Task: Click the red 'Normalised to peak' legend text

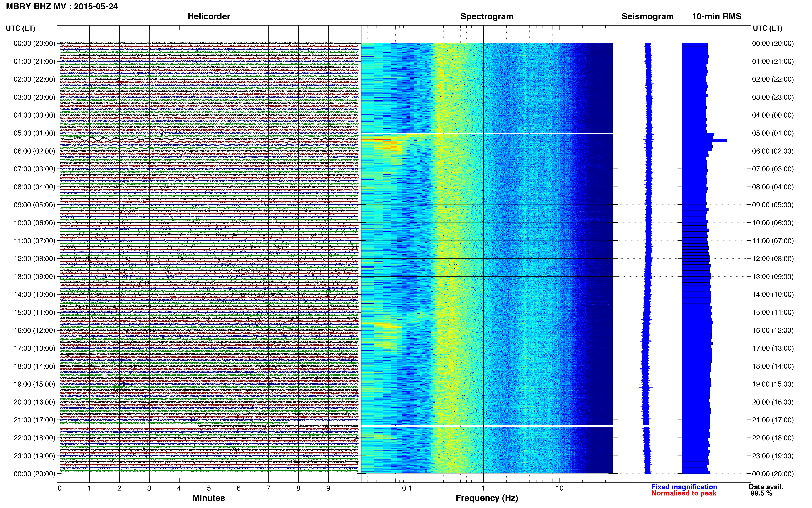Action: tap(684, 493)
